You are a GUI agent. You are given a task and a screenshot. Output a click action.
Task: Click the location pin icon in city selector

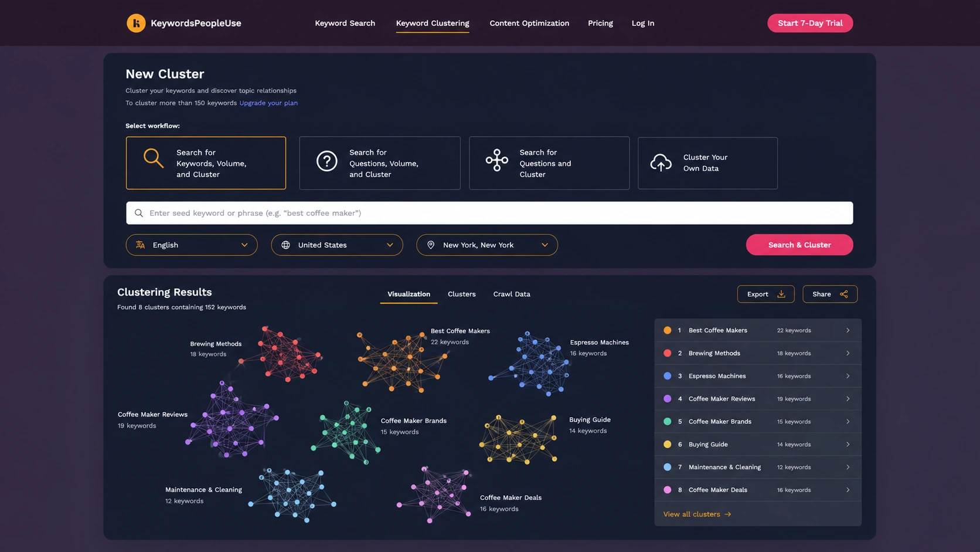pos(431,245)
